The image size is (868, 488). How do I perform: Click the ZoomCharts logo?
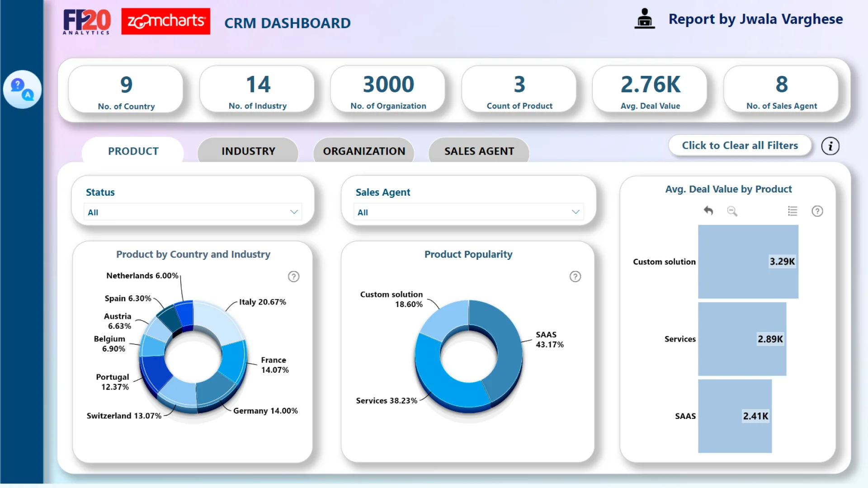point(165,21)
